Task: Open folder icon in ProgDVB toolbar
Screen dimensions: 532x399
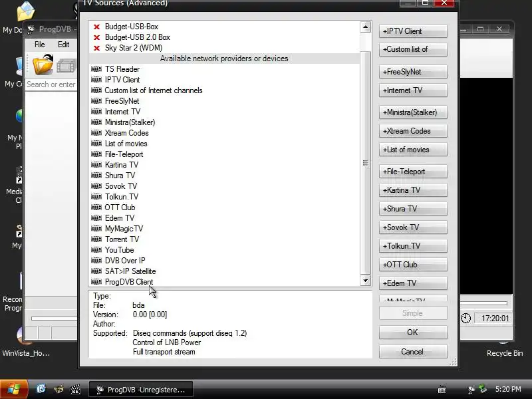Action: tap(43, 65)
